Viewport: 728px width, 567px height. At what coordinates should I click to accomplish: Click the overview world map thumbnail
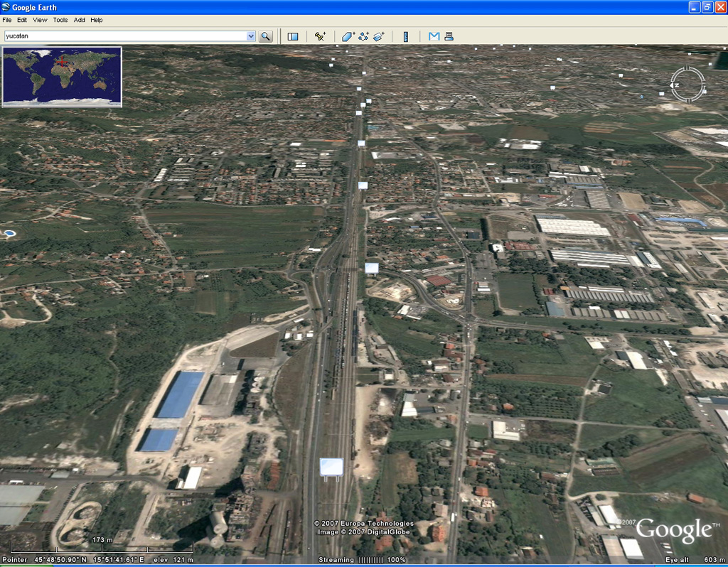click(x=62, y=77)
